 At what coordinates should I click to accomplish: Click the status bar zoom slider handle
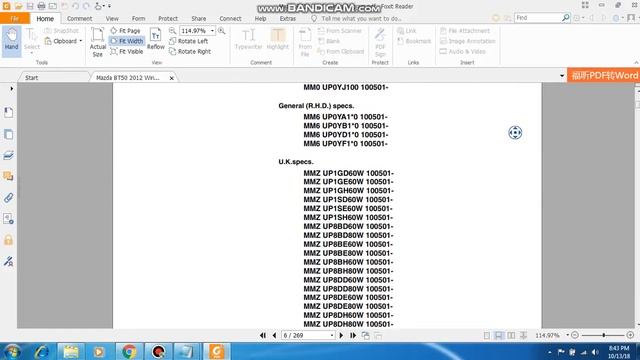click(603, 335)
